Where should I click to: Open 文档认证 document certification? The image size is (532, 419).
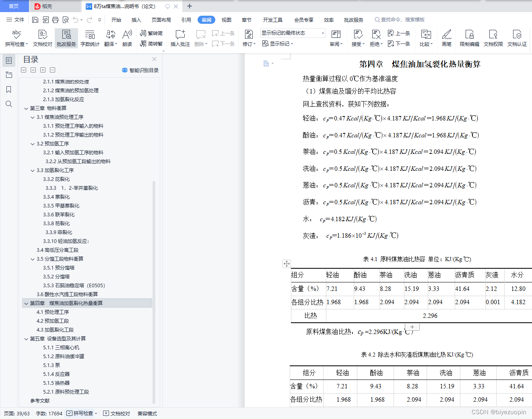click(517, 38)
